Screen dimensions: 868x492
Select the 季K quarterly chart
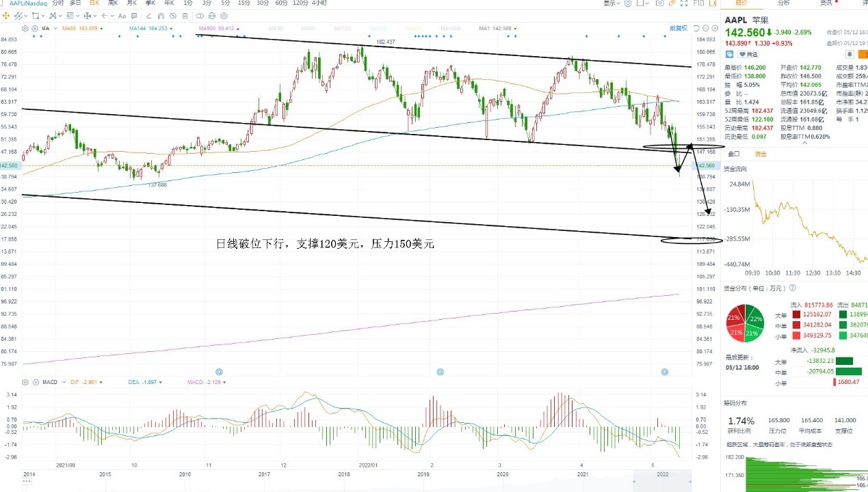150,3
